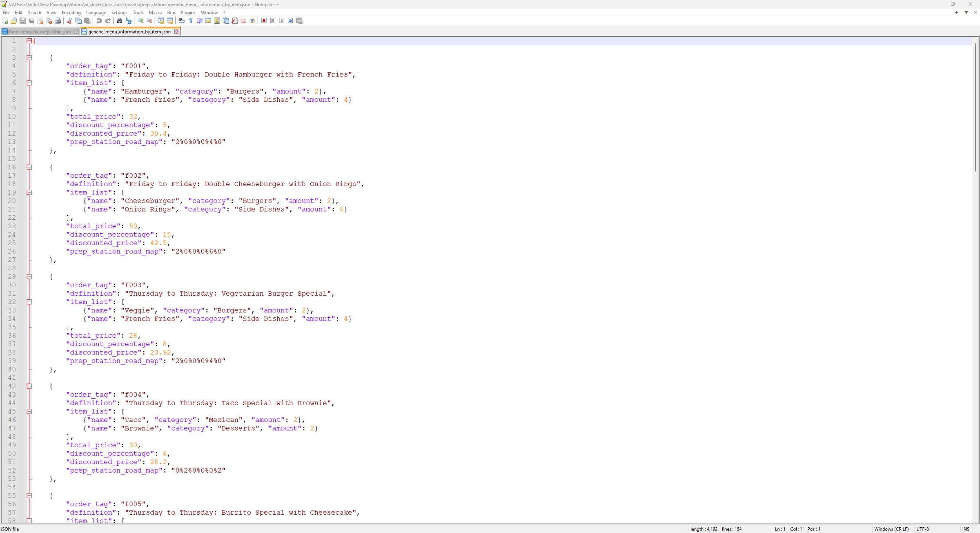Screen dimensions: 980x533
Task: Close the food_items_by_prep_table.json tab
Action: point(76,31)
